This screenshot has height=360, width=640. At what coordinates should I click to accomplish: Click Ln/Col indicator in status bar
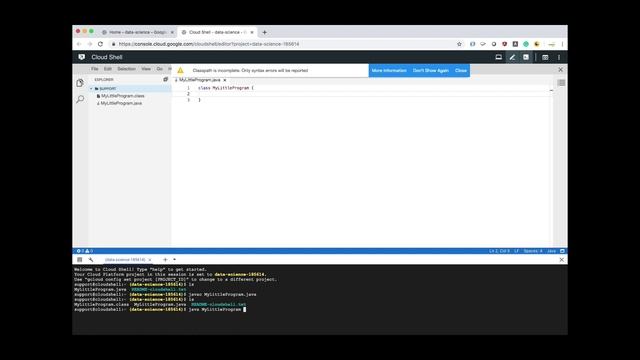(x=499, y=251)
